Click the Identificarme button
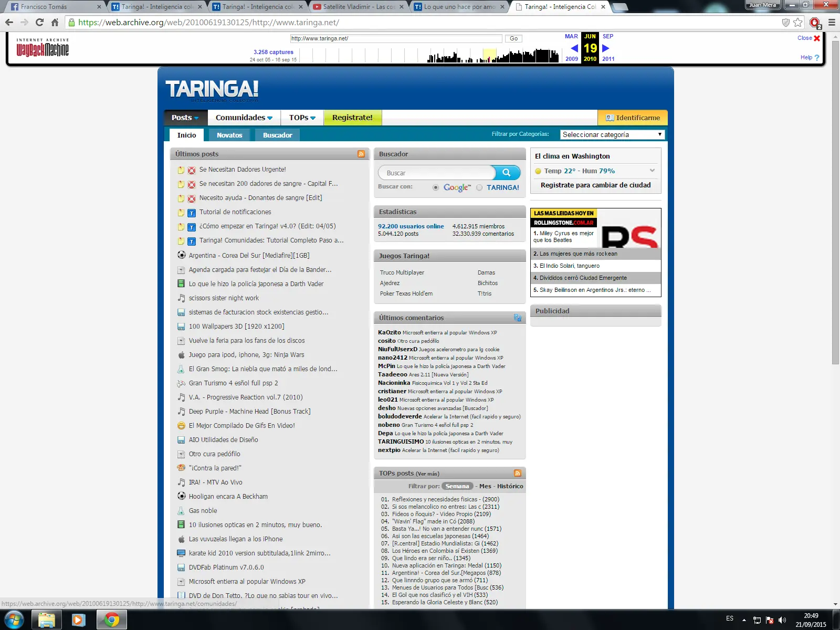Screen dimensions: 840x630 [633, 118]
